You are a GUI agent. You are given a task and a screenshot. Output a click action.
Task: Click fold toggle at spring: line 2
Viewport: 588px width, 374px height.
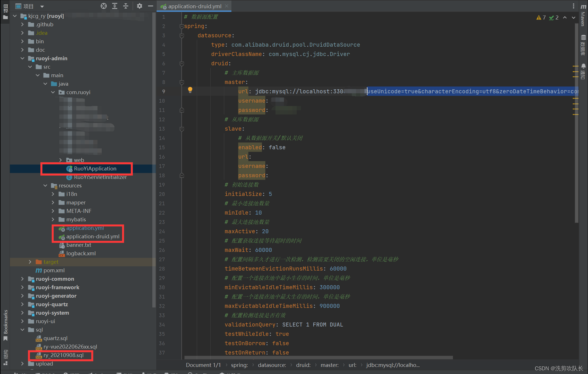point(182,26)
